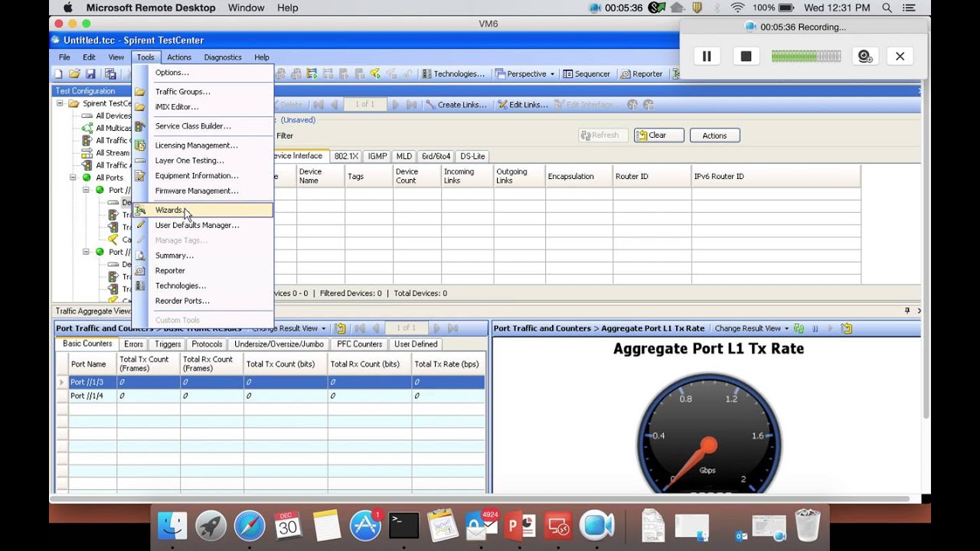Viewport: 980px width, 551px height.
Task: Open Finder from the Dock
Action: pos(173,526)
